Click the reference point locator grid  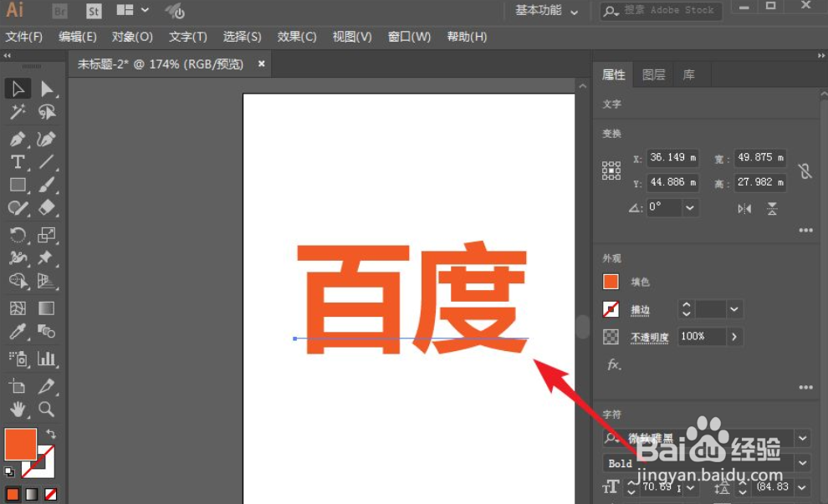(611, 171)
